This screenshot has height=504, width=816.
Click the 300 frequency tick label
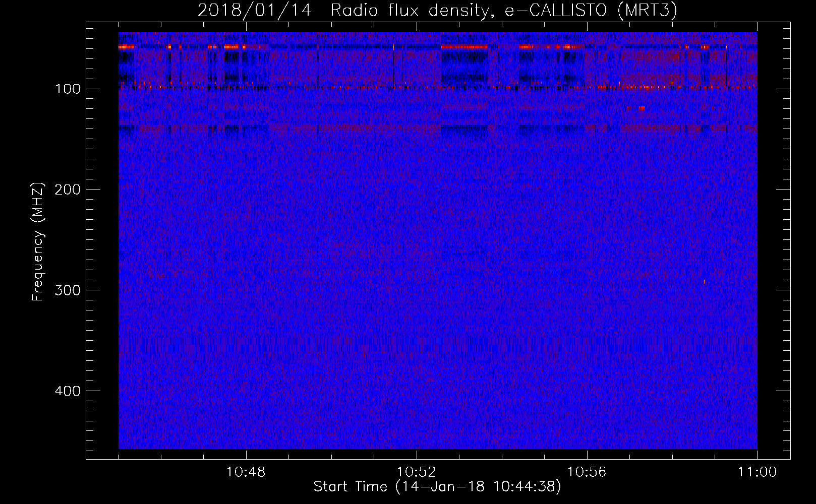68,290
